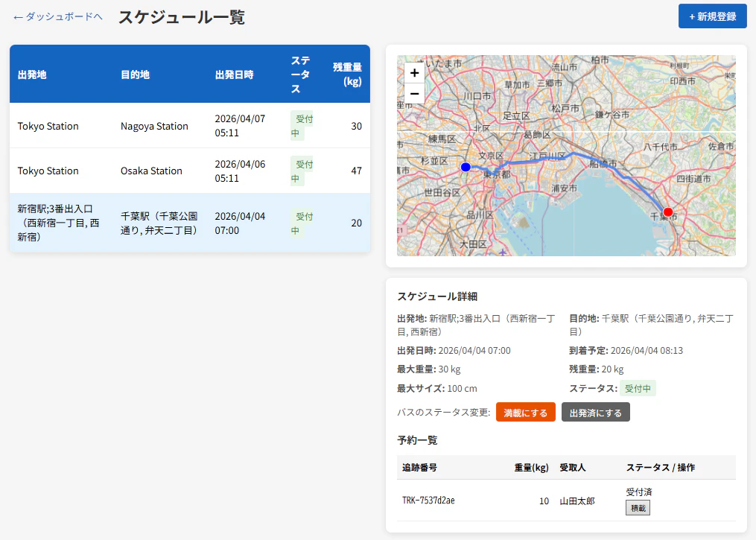This screenshot has height=540, width=756.
Task: Click remaining weight 30 in table
Action: click(x=356, y=126)
